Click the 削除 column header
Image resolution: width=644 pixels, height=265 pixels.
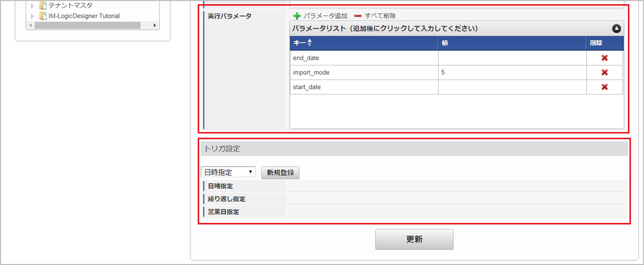pyautogui.click(x=604, y=43)
